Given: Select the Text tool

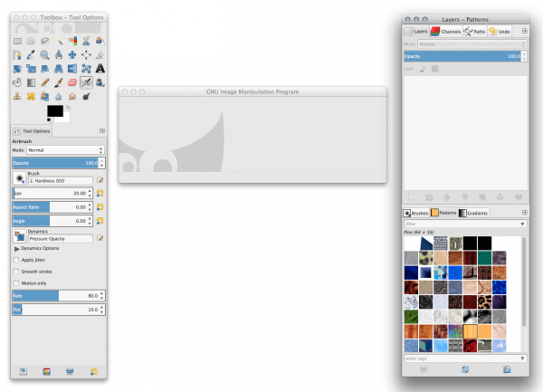Looking at the screenshot, I should 100,69.
